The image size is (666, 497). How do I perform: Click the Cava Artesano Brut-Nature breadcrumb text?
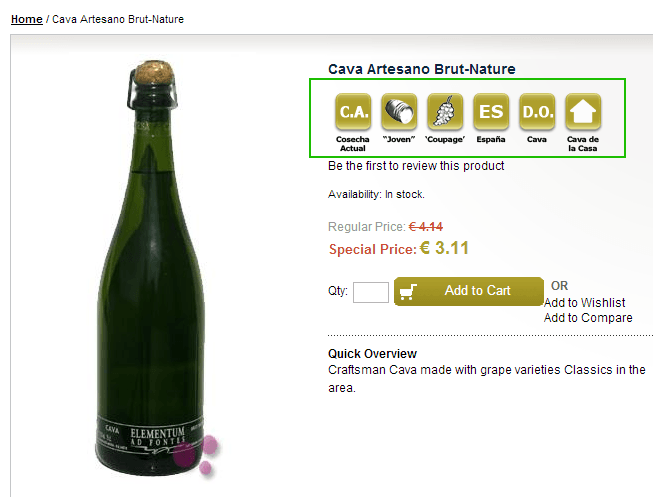tap(118, 19)
